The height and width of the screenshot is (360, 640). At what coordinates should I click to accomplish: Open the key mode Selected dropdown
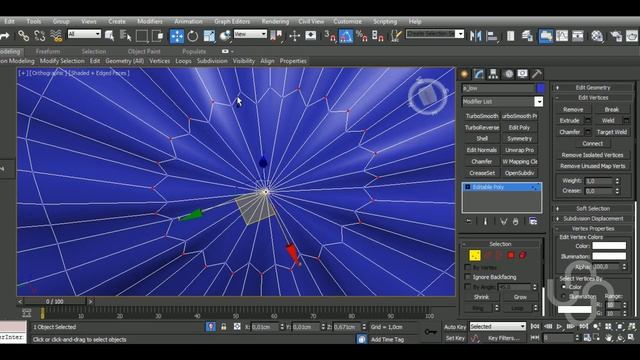pyautogui.click(x=498, y=327)
